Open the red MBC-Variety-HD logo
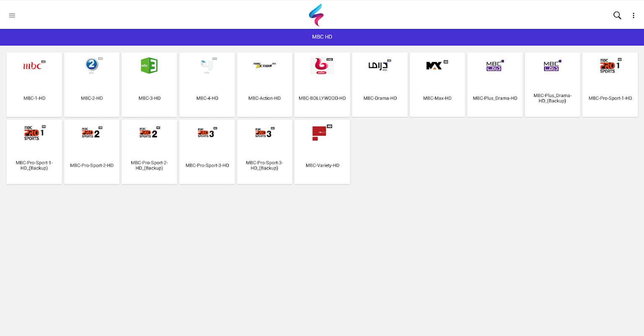Viewport: 644px width, 336px height. [322, 133]
